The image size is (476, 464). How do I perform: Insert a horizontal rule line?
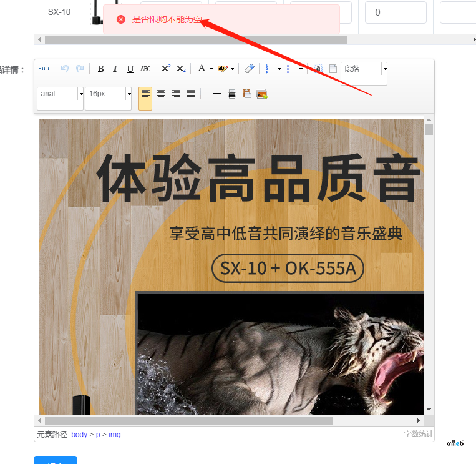216,94
